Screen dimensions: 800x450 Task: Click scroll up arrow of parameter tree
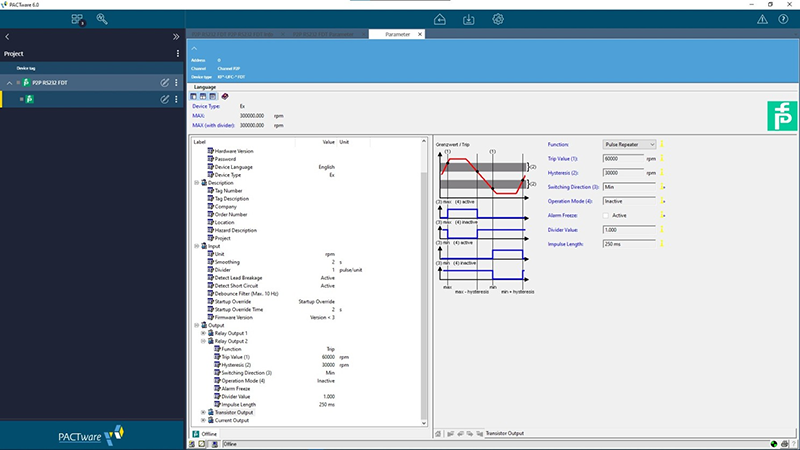click(423, 141)
